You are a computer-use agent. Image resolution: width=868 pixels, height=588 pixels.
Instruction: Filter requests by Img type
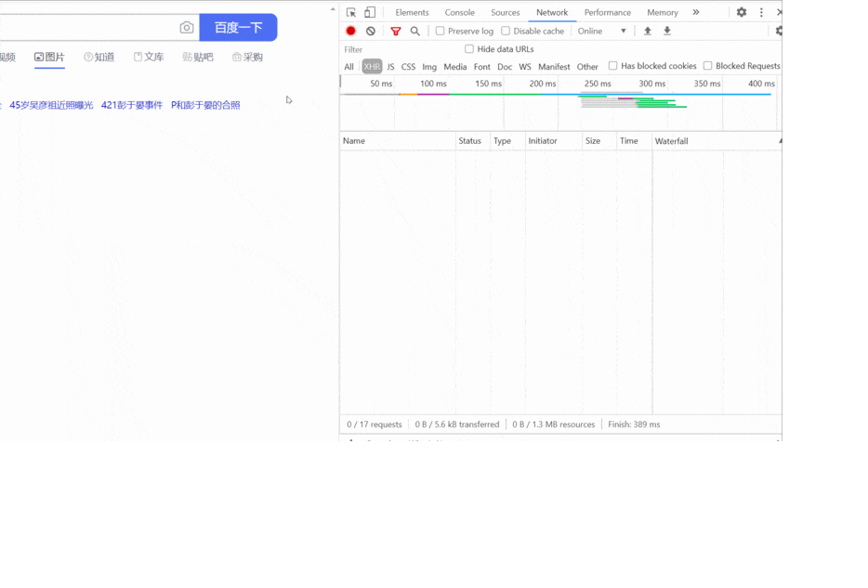click(x=429, y=66)
